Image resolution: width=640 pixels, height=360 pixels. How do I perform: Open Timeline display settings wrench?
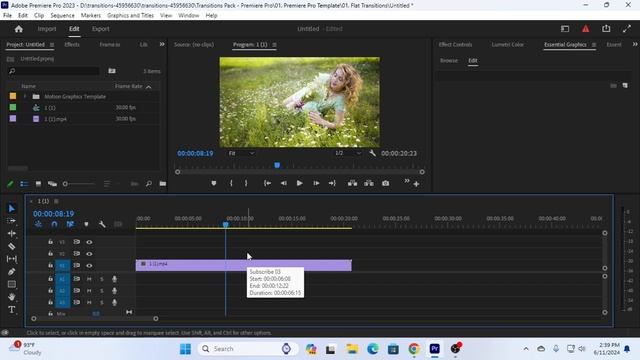[102, 224]
